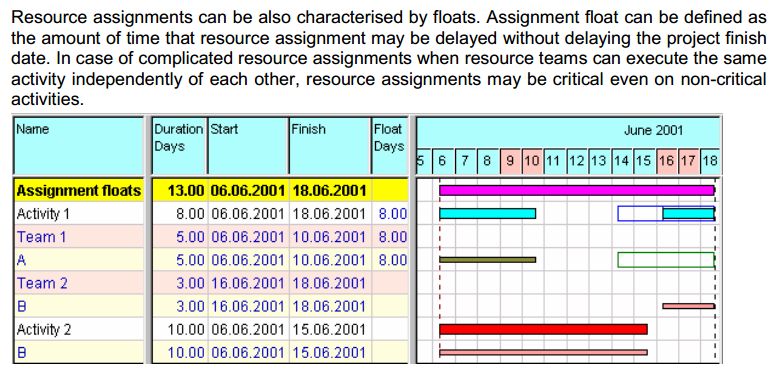Click Assignment floats start date 06.06.2001
The image size is (782, 380).
tap(248, 190)
